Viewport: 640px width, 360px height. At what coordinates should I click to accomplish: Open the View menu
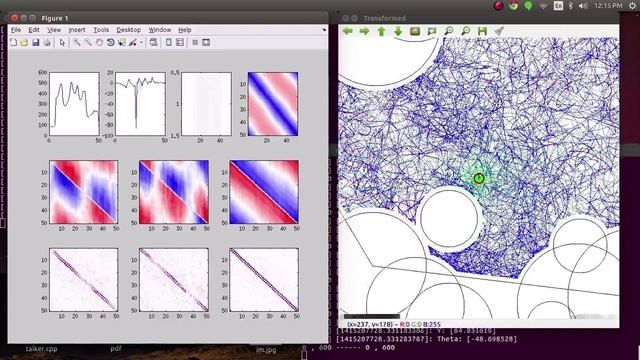54,30
